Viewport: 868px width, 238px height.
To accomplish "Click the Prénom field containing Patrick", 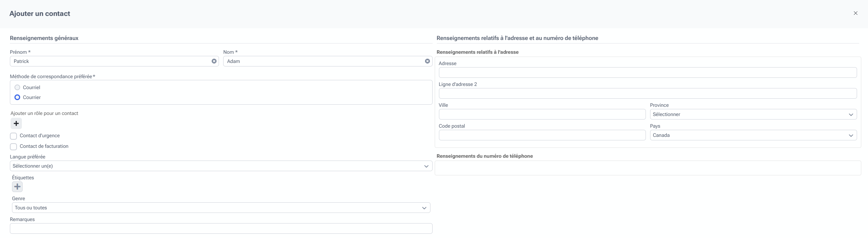I will click(109, 61).
